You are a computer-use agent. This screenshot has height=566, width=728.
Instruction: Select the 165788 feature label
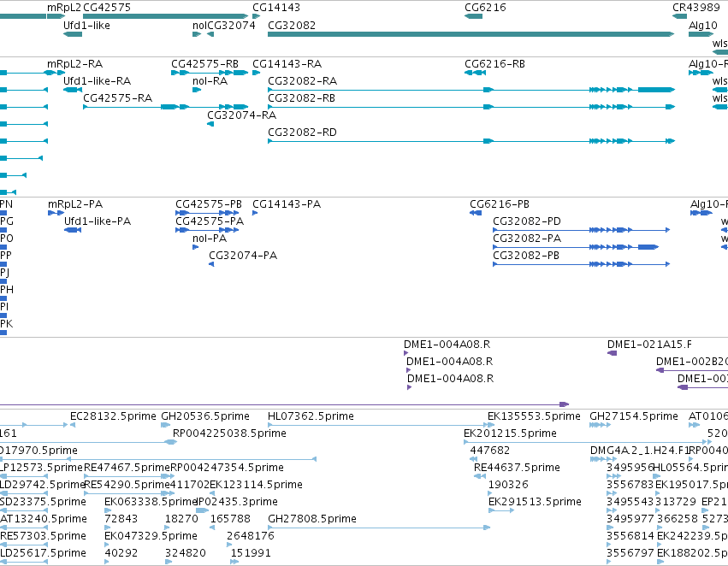[x=230, y=519]
